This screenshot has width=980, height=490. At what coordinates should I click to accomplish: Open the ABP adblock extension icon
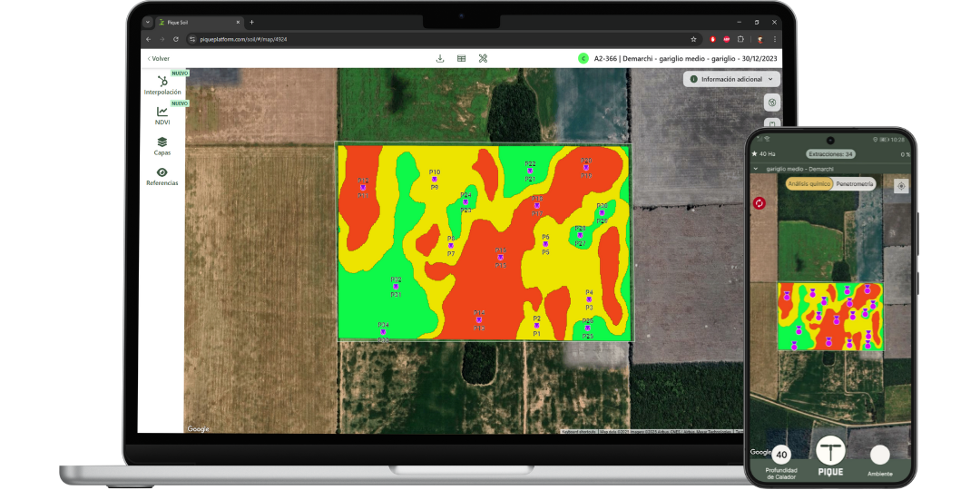click(726, 39)
